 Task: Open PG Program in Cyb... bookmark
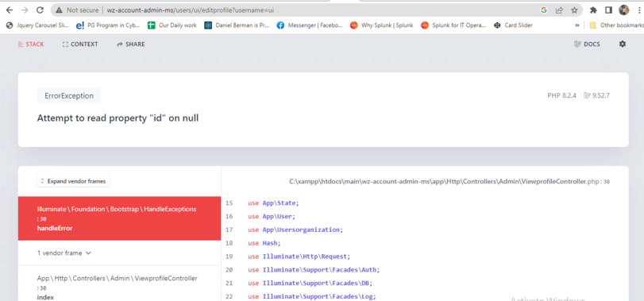(x=108, y=25)
